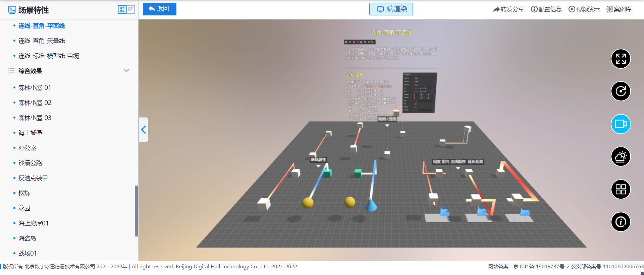Open 森林小屋-03 scene
This screenshot has height=275, width=644.
coord(35,118)
